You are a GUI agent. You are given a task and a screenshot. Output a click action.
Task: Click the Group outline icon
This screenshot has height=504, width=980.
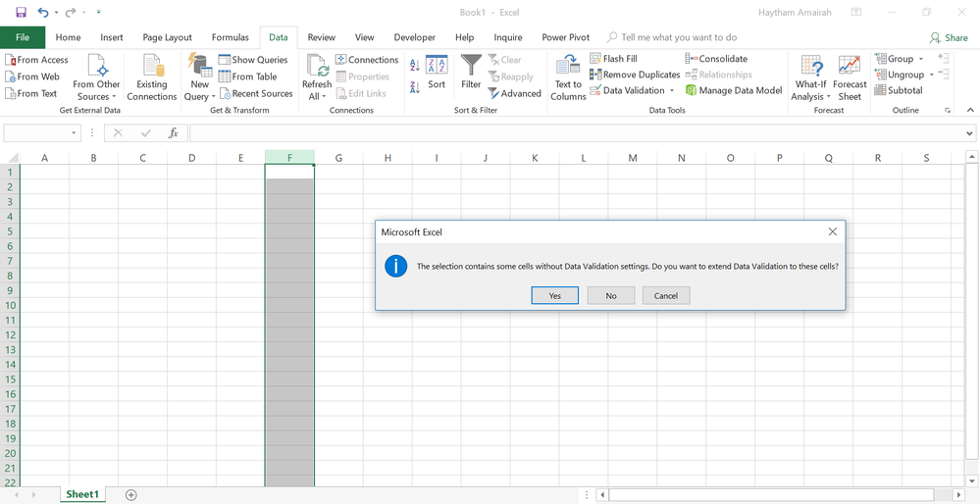click(x=881, y=59)
